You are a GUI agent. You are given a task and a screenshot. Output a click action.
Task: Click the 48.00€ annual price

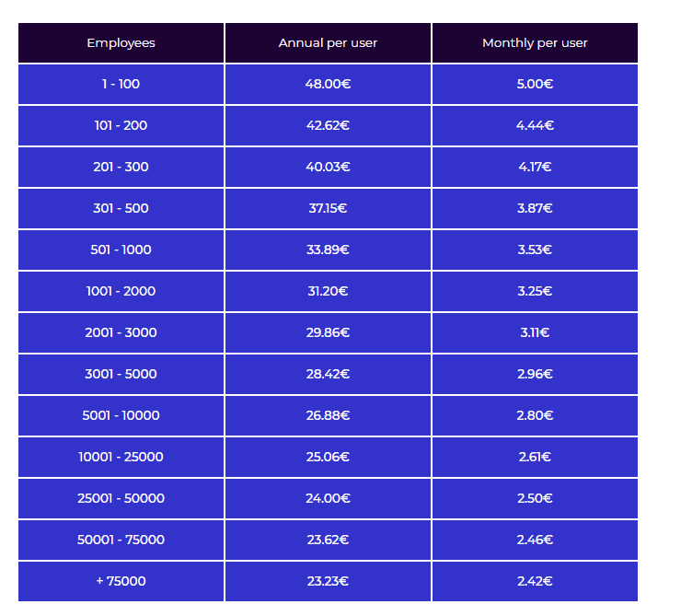[x=328, y=84]
